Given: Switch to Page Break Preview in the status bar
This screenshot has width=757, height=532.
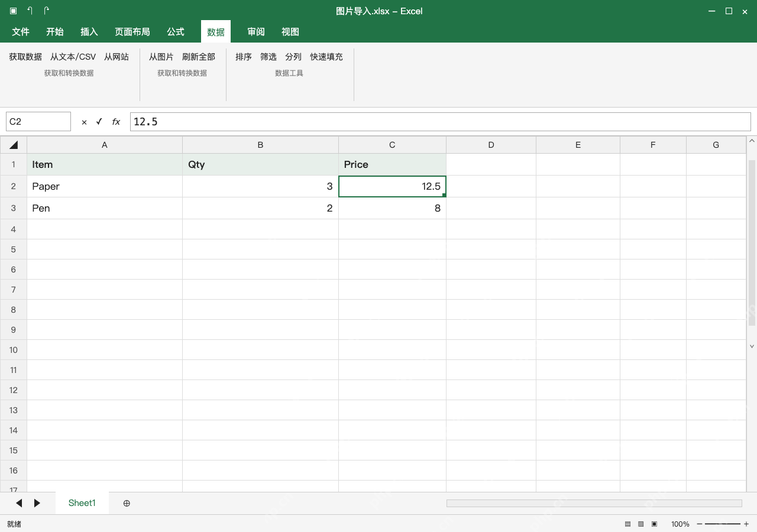Looking at the screenshot, I should coord(654,524).
